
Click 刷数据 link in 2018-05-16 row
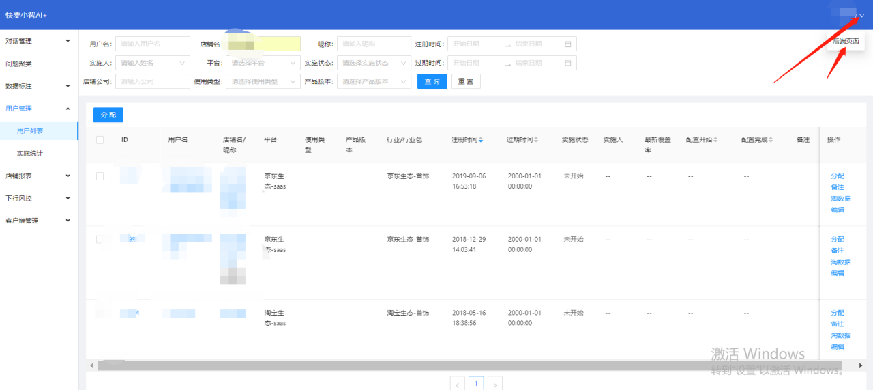click(x=840, y=336)
